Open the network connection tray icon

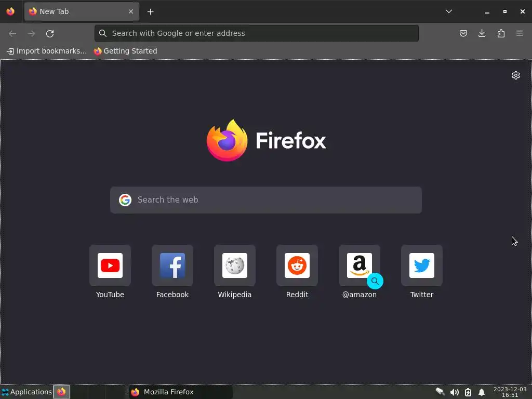(x=440, y=392)
